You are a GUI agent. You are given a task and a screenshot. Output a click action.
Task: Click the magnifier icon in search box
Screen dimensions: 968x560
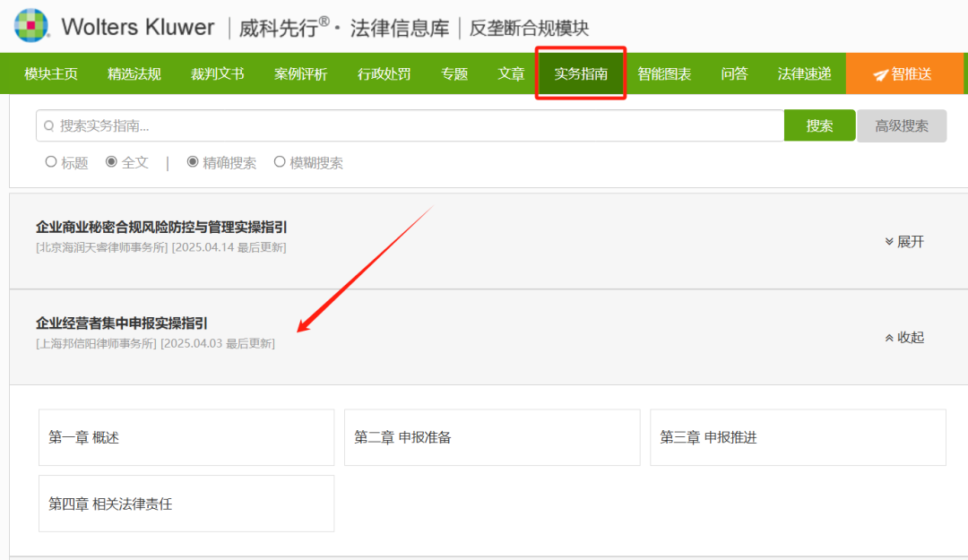tap(49, 126)
